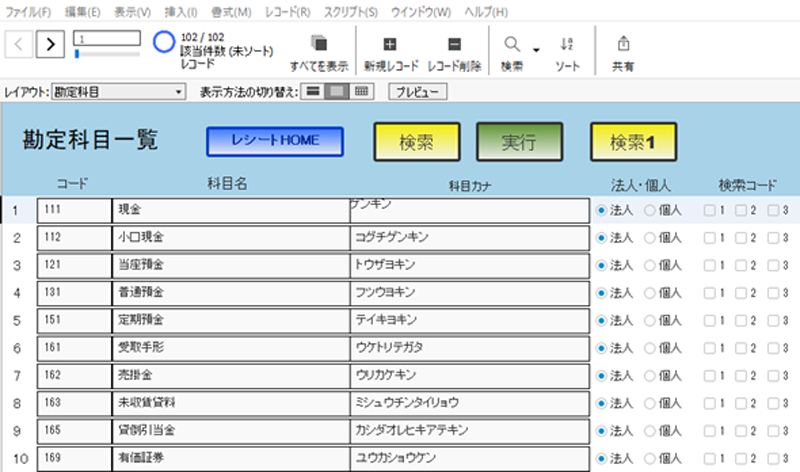
Task: Create a new record with the toolbar icon
Action: pos(390,44)
